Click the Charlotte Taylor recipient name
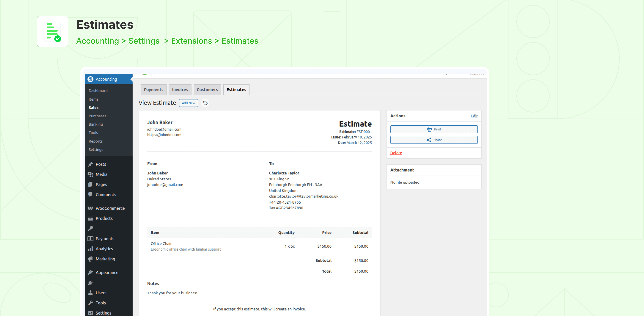644x316 pixels. [284, 173]
